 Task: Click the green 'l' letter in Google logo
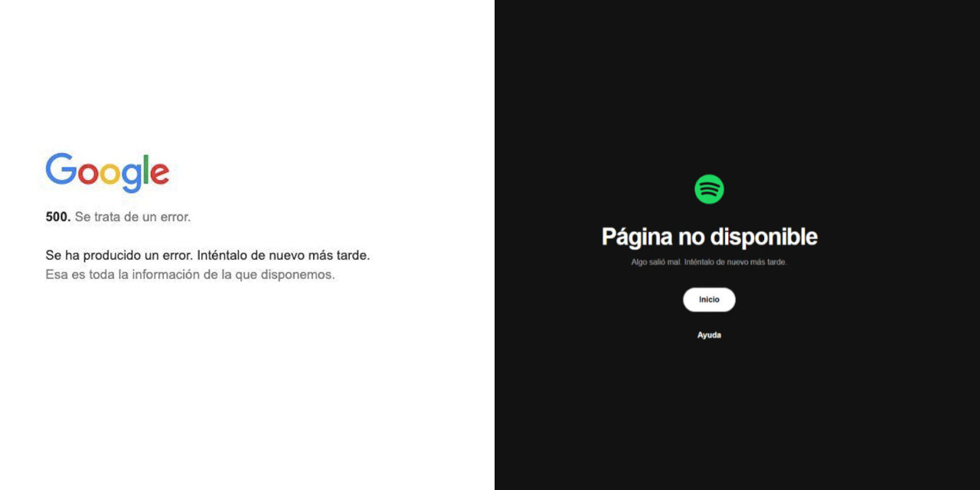146,169
